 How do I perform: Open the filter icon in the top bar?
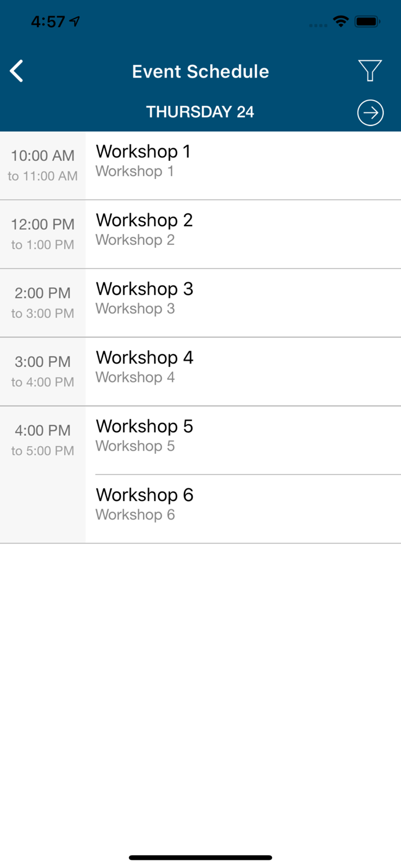[x=370, y=71]
